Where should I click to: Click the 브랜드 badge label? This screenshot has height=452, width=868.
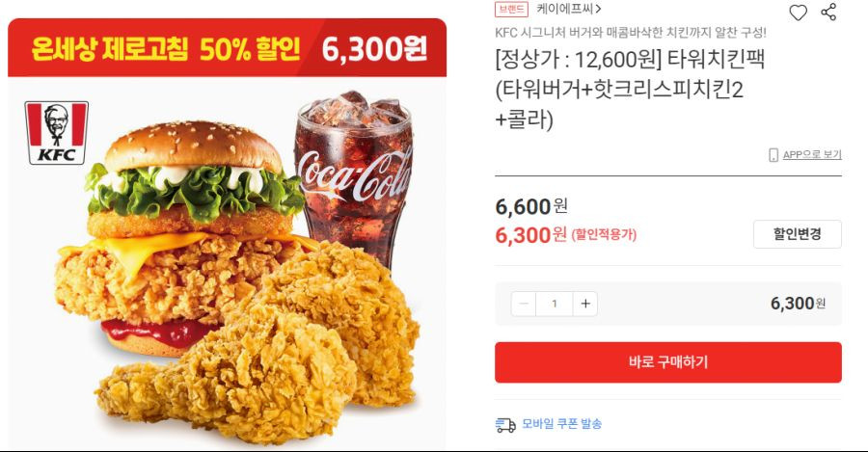[511, 9]
